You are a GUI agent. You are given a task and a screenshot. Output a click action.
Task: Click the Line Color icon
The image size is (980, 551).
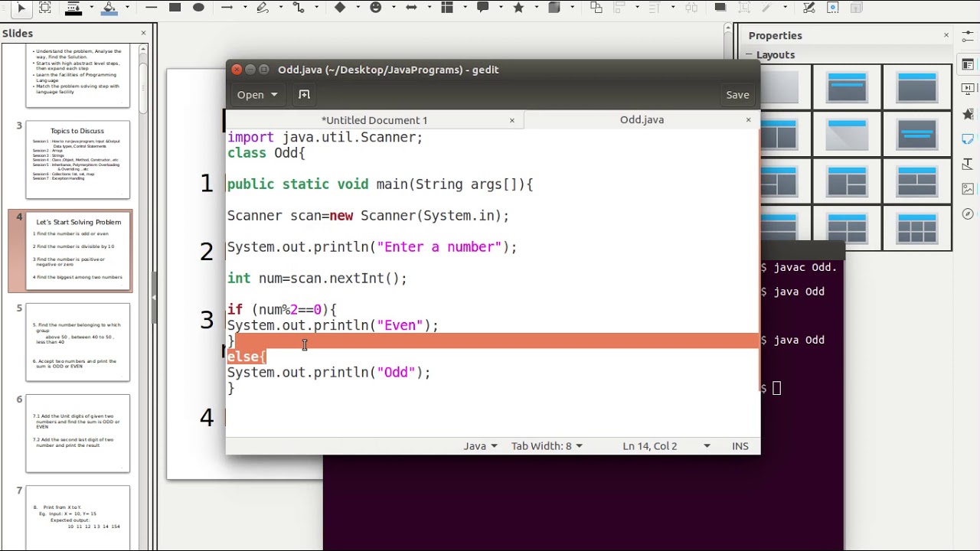point(73,8)
